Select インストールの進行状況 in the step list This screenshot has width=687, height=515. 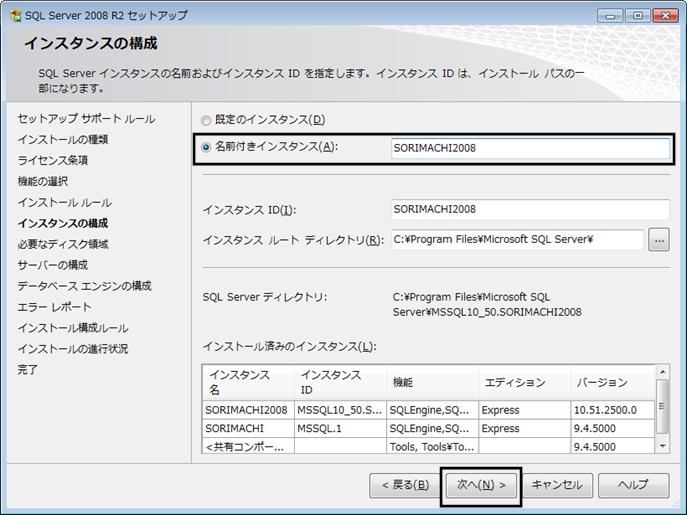coord(73,349)
